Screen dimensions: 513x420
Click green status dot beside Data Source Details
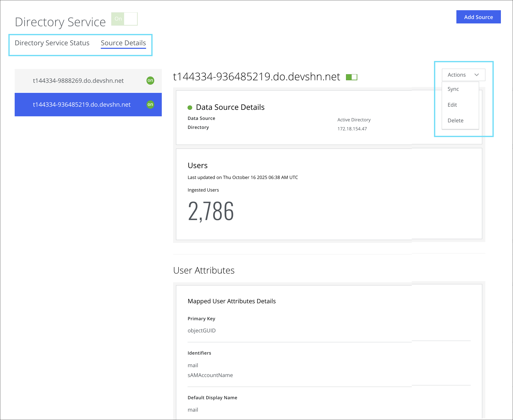(190, 108)
